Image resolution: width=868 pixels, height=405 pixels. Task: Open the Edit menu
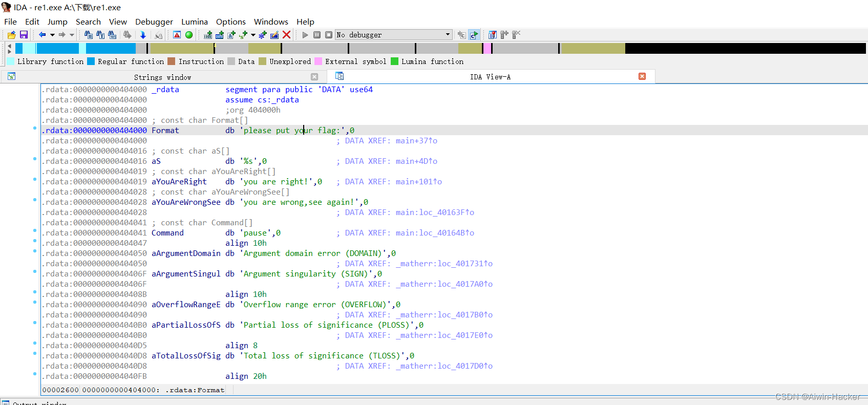click(32, 22)
